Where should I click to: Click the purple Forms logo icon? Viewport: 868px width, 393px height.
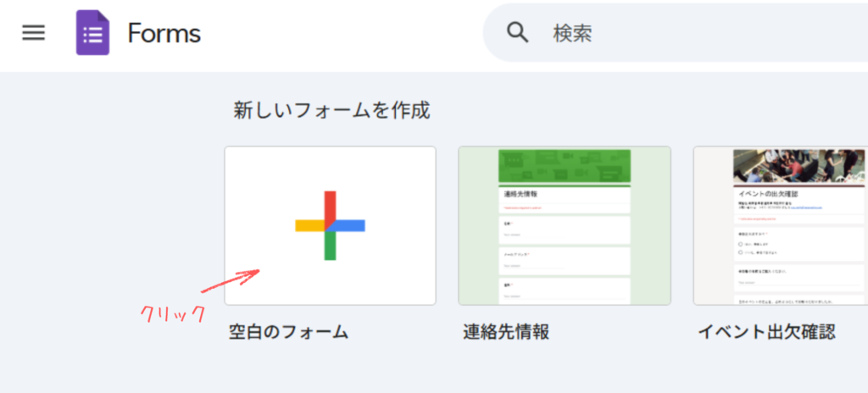tap(92, 33)
